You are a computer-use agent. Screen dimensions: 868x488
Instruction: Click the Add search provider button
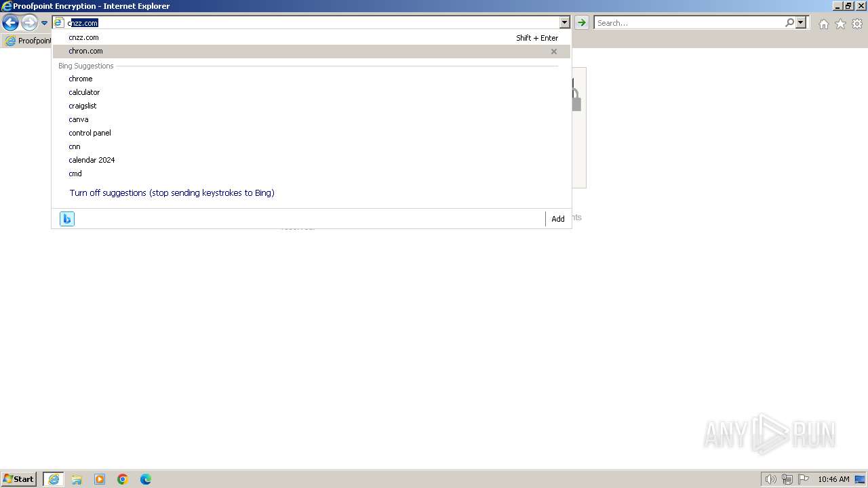[558, 219]
